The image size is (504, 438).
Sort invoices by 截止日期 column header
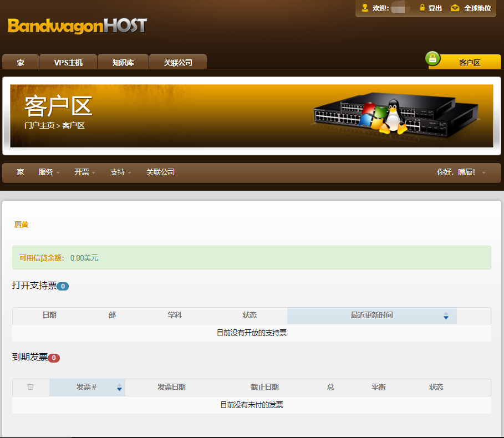pyautogui.click(x=264, y=388)
